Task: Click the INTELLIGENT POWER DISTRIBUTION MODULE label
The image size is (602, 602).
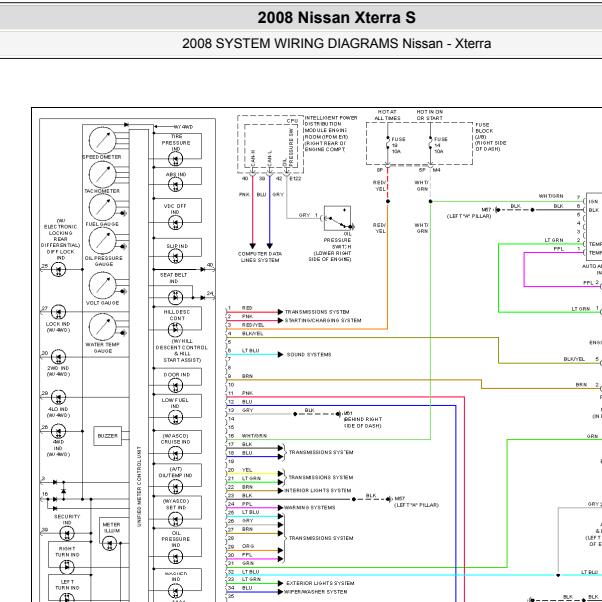Action: [331, 133]
